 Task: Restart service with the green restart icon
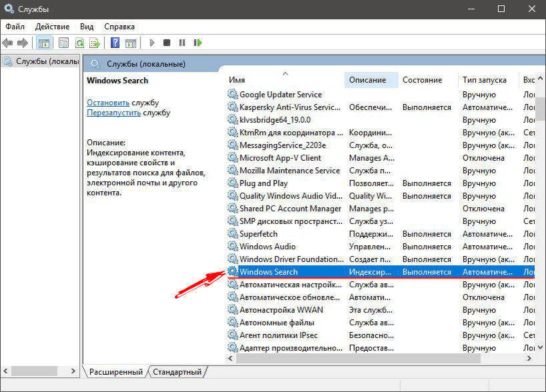pyautogui.click(x=198, y=43)
